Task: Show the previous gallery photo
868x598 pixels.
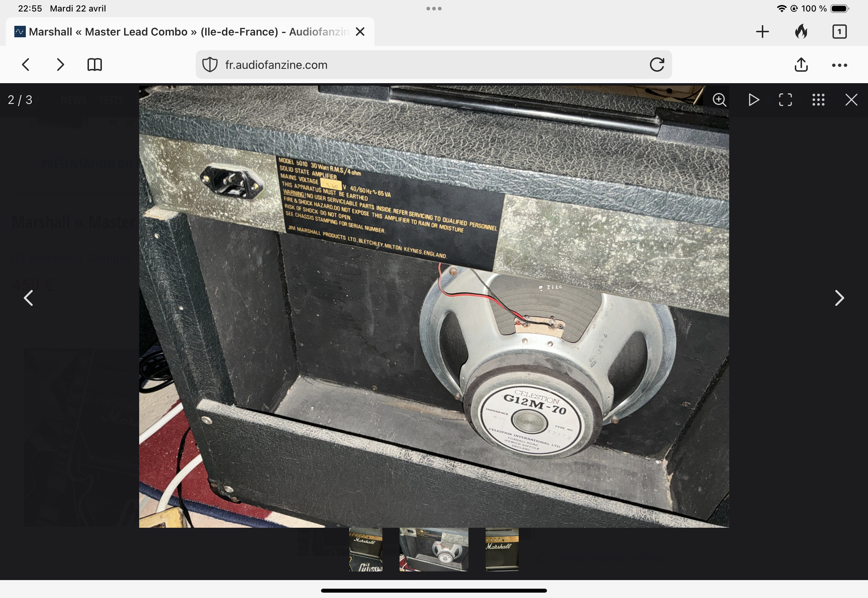Action: pyautogui.click(x=28, y=298)
